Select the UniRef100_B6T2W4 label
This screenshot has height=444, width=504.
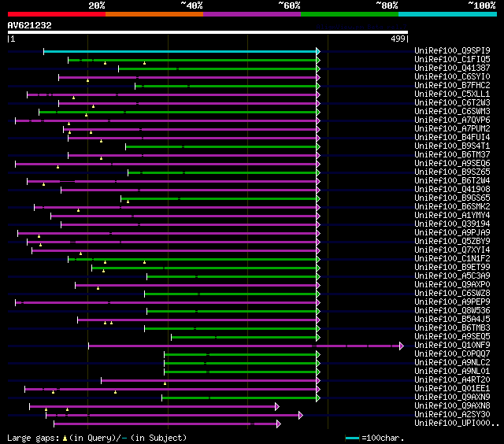(452, 181)
